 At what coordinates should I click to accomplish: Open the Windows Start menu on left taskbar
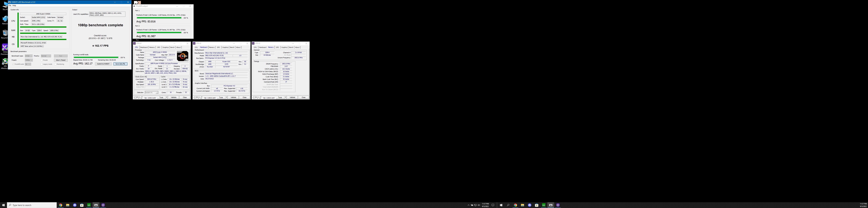(3, 205)
